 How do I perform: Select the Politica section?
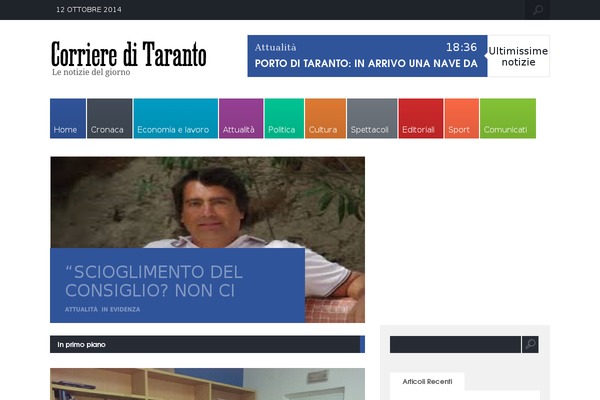coord(284,118)
